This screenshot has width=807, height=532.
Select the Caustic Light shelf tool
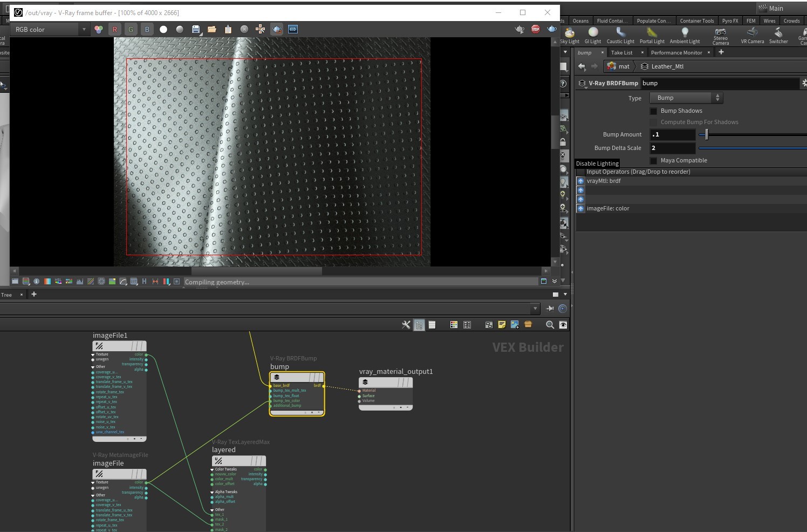620,36
